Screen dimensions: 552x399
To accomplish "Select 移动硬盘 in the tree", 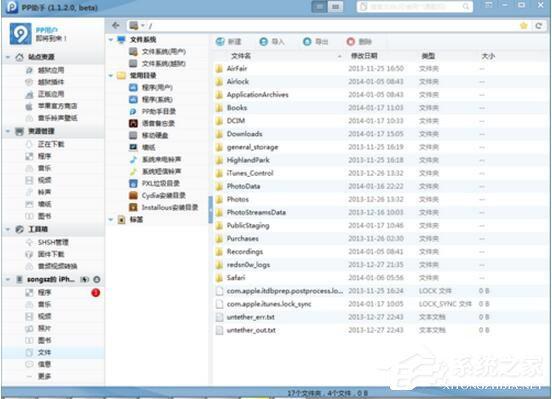I will pyautogui.click(x=155, y=135).
